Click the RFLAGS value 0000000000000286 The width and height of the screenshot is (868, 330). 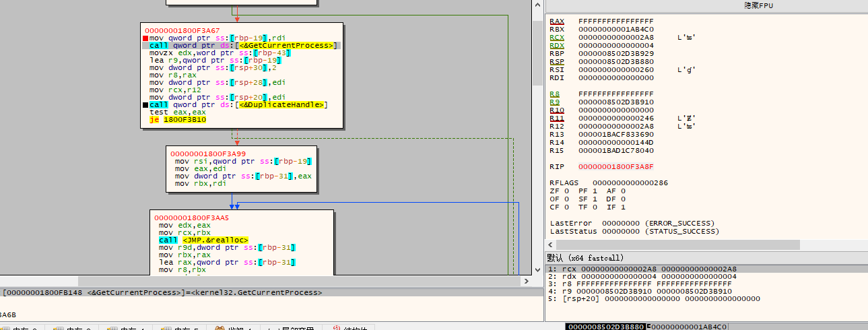[x=630, y=183]
